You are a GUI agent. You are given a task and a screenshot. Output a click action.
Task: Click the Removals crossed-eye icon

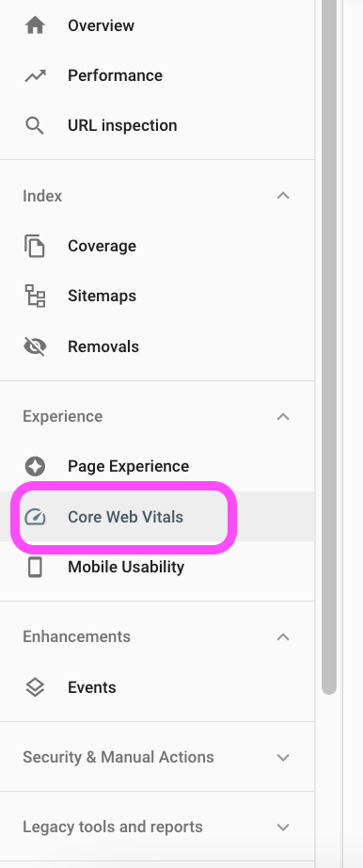(35, 346)
